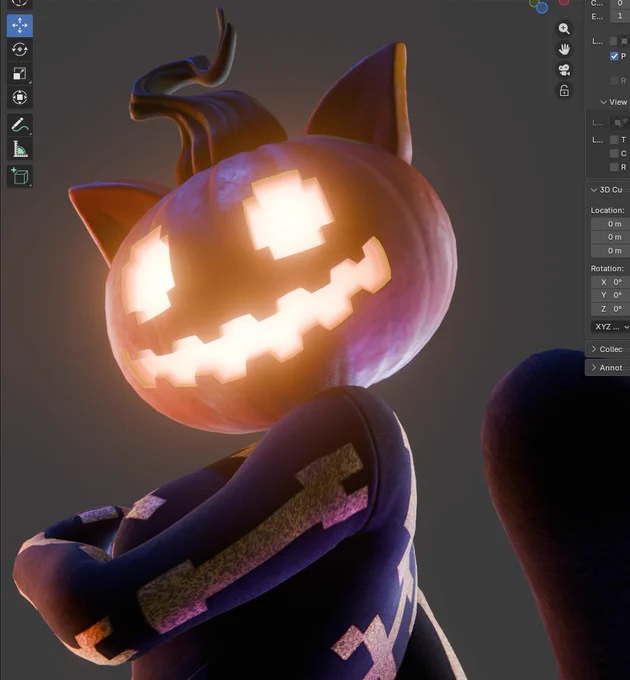This screenshot has height=680, width=630.
Task: Click the E... field showing 1
Action: 620,16
